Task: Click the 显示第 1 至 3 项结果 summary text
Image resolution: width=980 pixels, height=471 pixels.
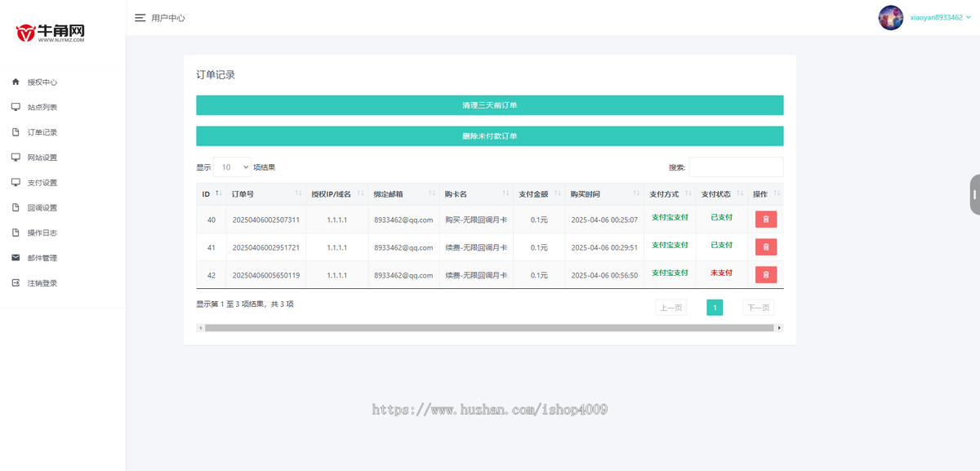Action: (x=245, y=304)
